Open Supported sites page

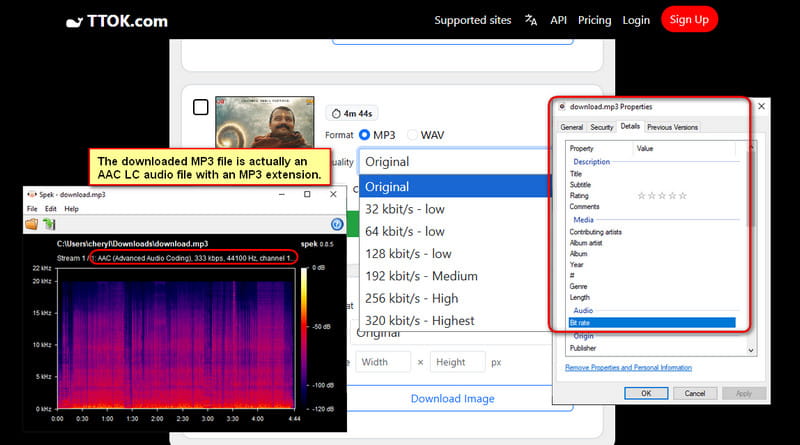point(472,20)
